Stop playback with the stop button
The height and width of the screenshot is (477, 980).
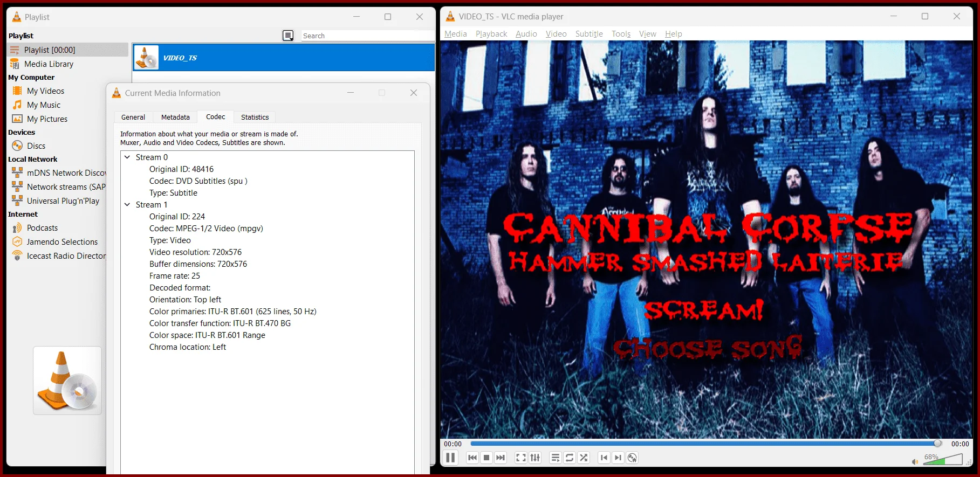[x=486, y=458]
